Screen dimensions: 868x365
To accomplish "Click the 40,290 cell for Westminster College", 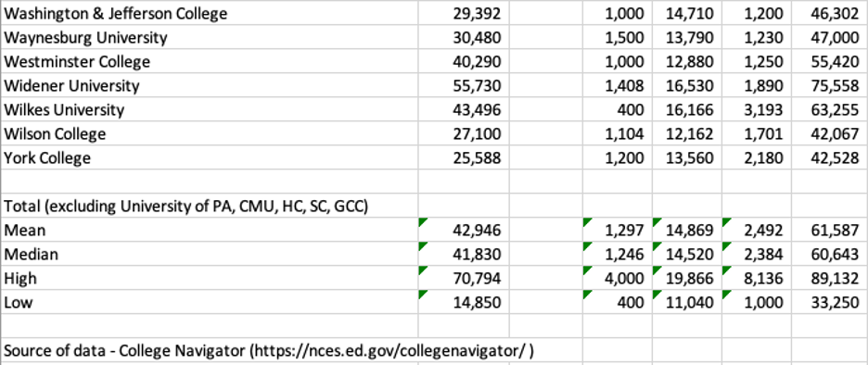I will point(464,61).
